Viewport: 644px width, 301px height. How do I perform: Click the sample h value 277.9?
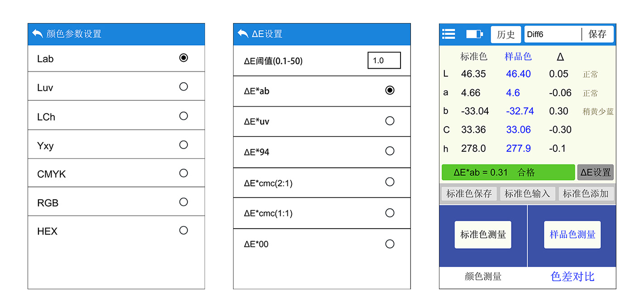click(519, 148)
